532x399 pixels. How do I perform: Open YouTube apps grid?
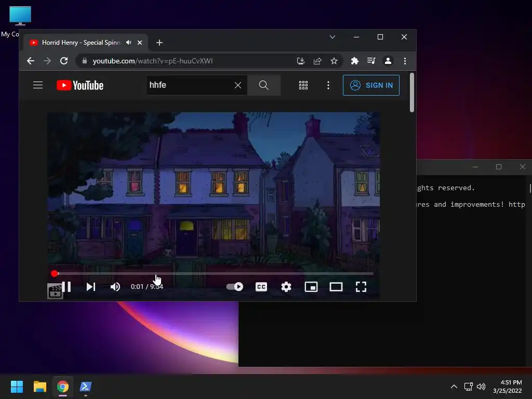click(x=303, y=85)
